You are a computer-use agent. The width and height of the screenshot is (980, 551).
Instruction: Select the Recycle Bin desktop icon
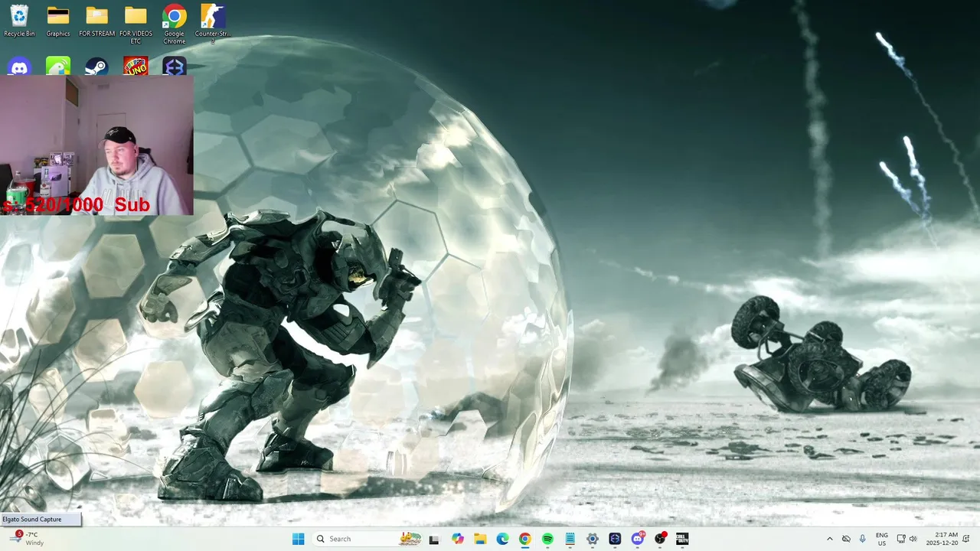click(19, 21)
